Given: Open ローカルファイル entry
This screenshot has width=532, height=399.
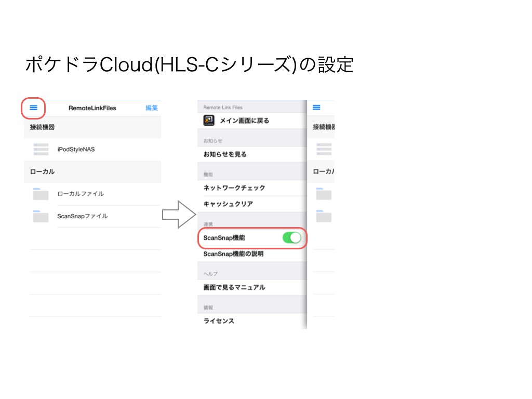Looking at the screenshot, I should pos(81,194).
